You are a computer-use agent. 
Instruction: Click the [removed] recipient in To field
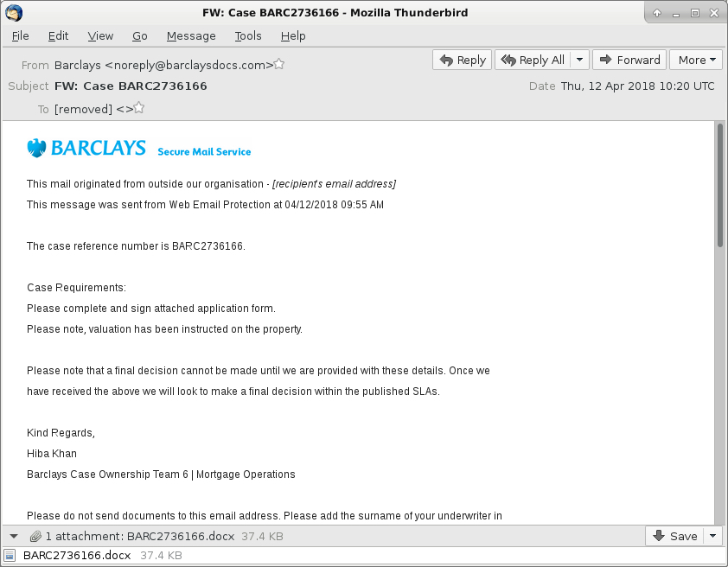point(83,109)
